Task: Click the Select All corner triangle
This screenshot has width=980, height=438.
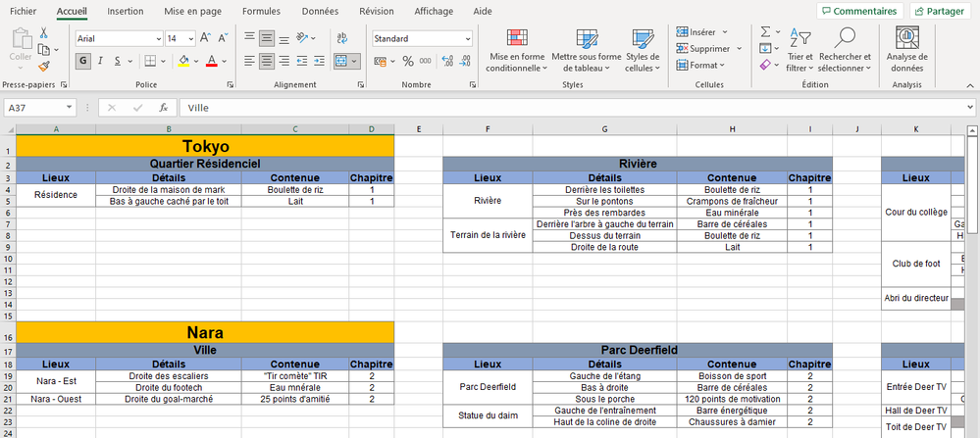Action: (8, 129)
